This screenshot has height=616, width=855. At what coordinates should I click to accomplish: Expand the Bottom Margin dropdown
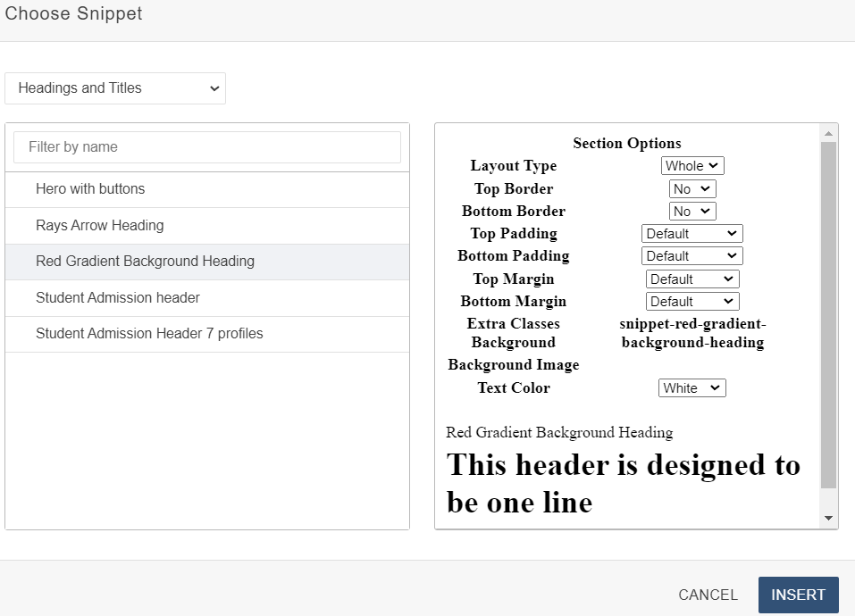692,302
